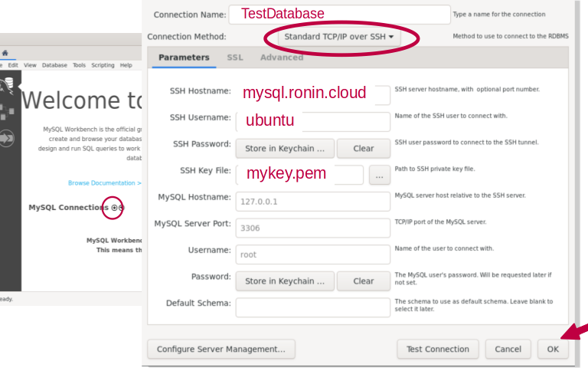This screenshot has height=368, width=588.
Task: Click the add connection plus icon beside MySQL Connections
Action: [114, 208]
